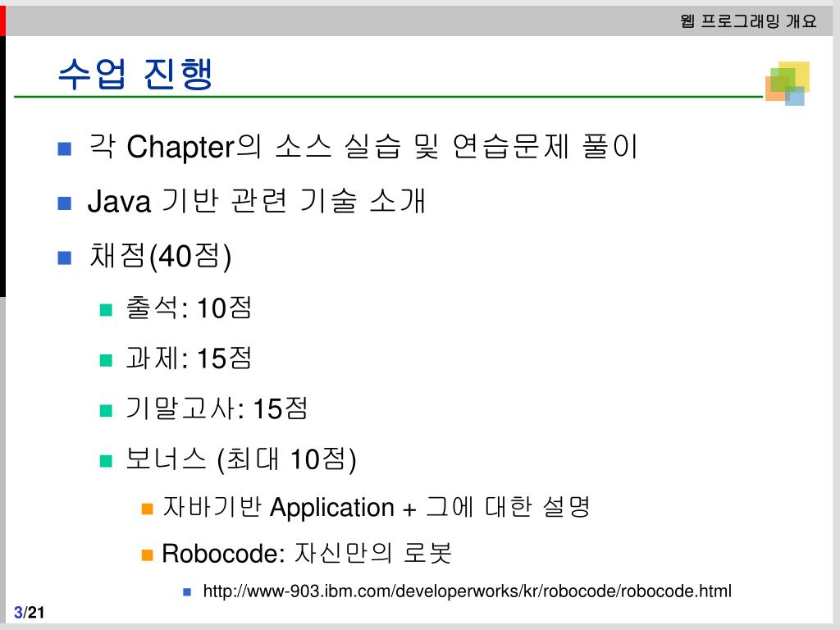Image resolution: width=840 pixels, height=630 pixels.
Task: Click the text '출석: 10점'
Action: click(189, 308)
